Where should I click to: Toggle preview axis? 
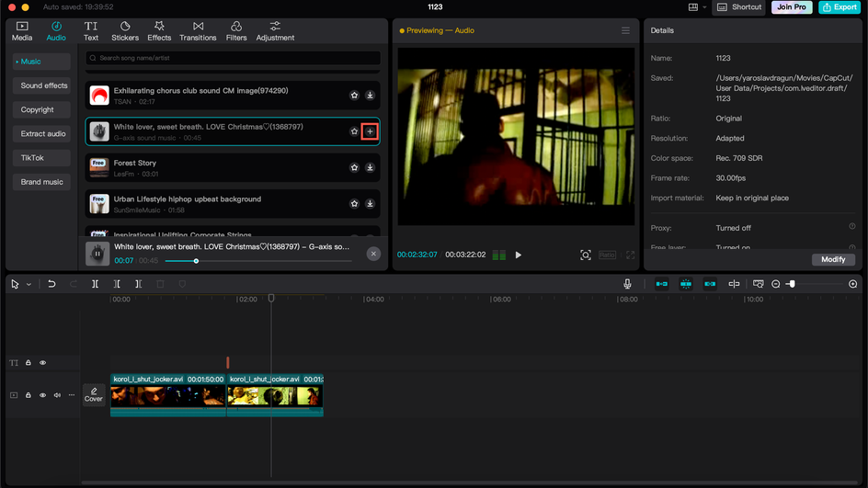(734, 284)
